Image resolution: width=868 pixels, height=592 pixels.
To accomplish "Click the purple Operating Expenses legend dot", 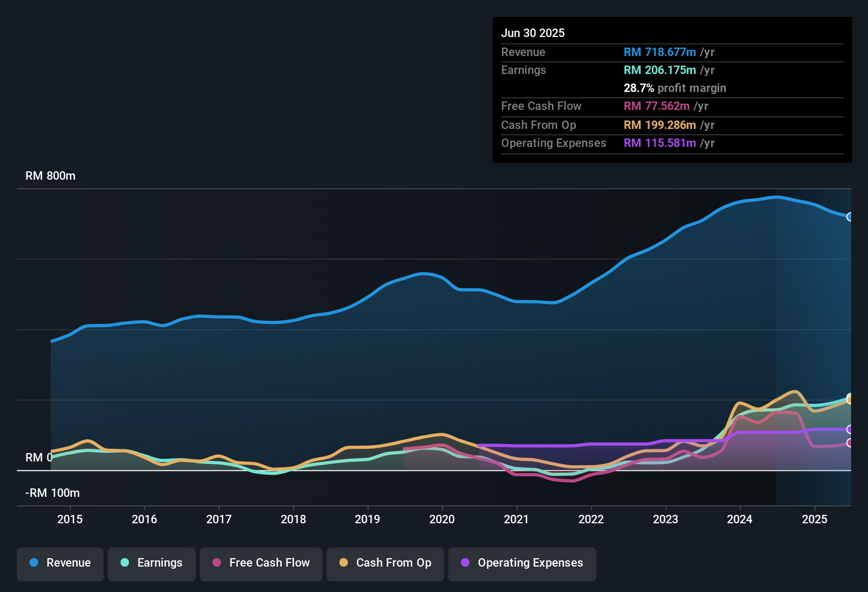I will (465, 562).
